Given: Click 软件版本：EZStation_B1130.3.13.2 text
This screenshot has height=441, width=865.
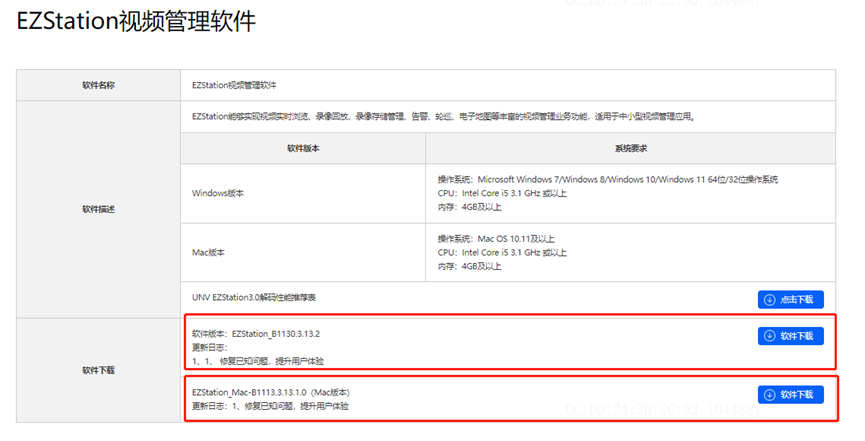Looking at the screenshot, I should pyautogui.click(x=256, y=334).
